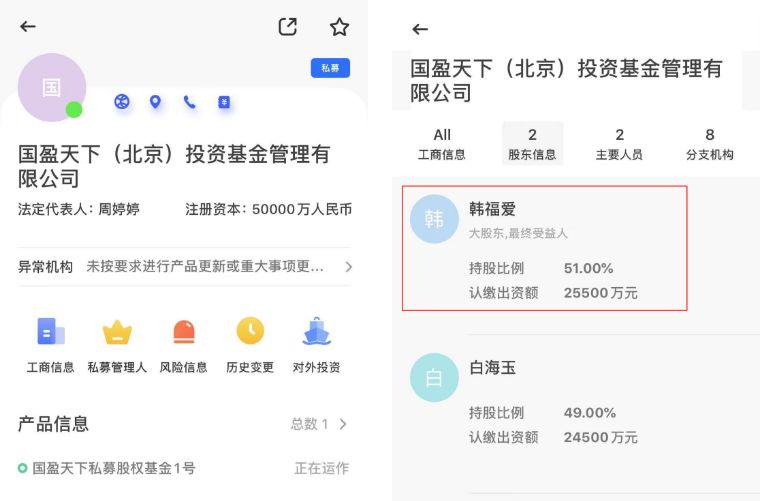Open shareholder 白海玉

pos(492,367)
